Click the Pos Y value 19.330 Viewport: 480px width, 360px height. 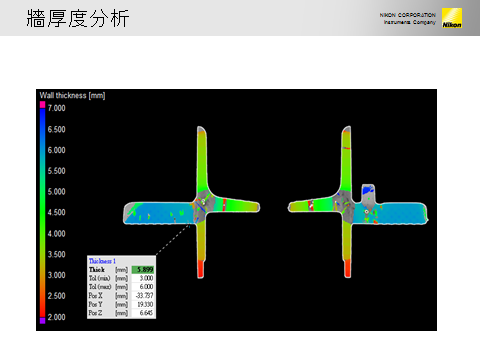point(145,304)
